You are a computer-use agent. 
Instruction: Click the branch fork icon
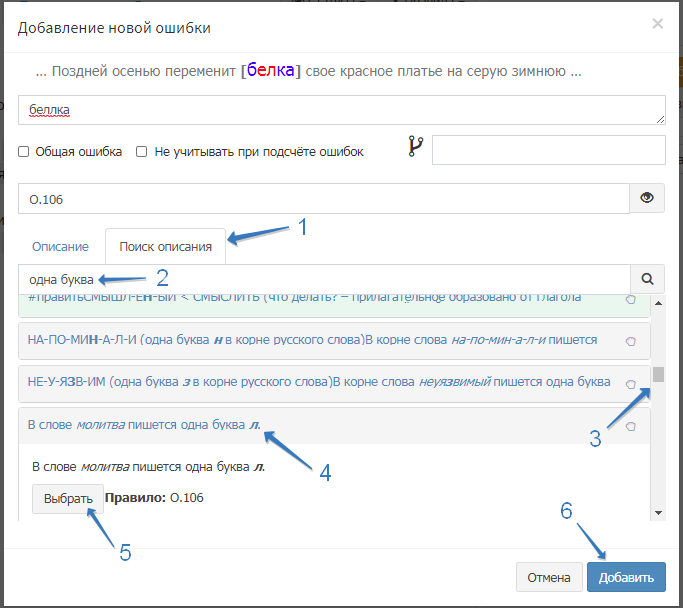pos(416,148)
